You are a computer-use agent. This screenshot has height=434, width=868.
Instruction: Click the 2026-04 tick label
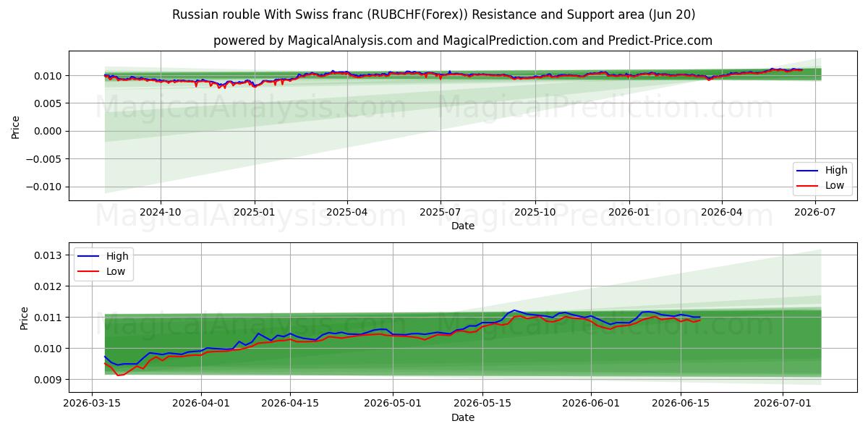click(x=722, y=212)
